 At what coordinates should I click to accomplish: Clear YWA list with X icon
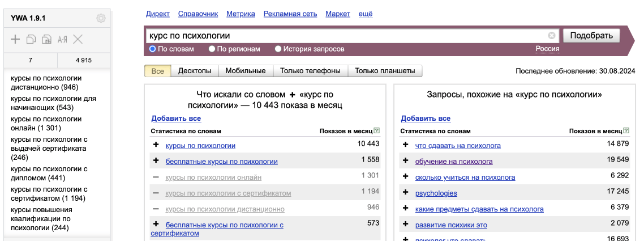click(x=78, y=40)
